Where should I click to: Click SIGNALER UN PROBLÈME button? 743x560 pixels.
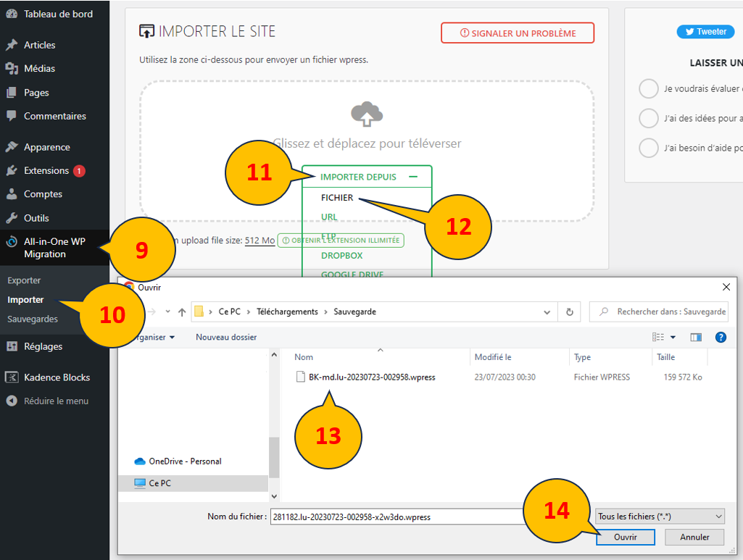pos(518,33)
